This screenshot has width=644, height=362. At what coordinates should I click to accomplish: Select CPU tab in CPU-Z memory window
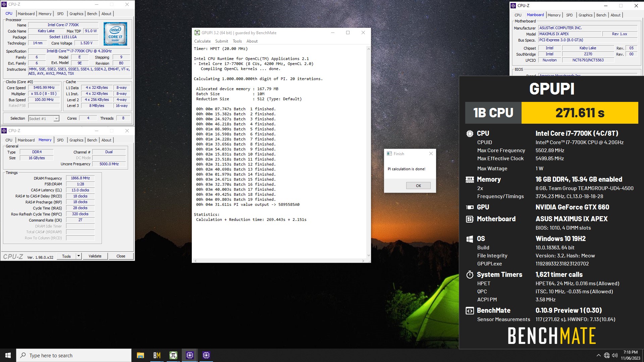click(x=9, y=140)
